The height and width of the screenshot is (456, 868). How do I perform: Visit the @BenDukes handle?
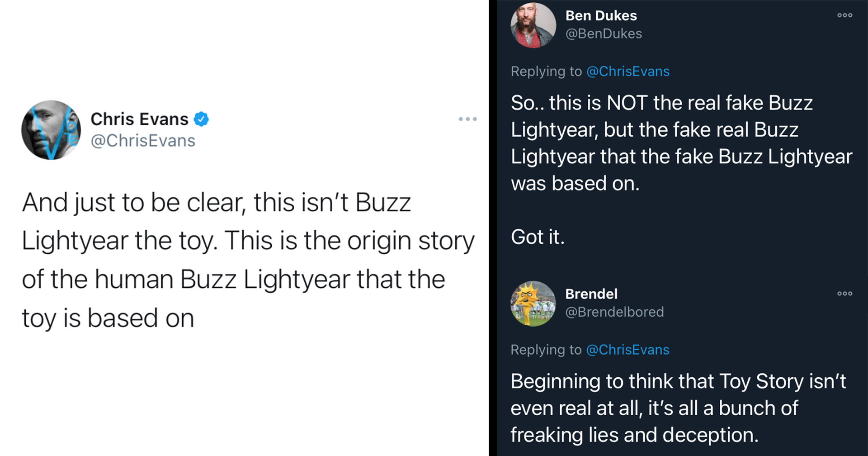604,33
